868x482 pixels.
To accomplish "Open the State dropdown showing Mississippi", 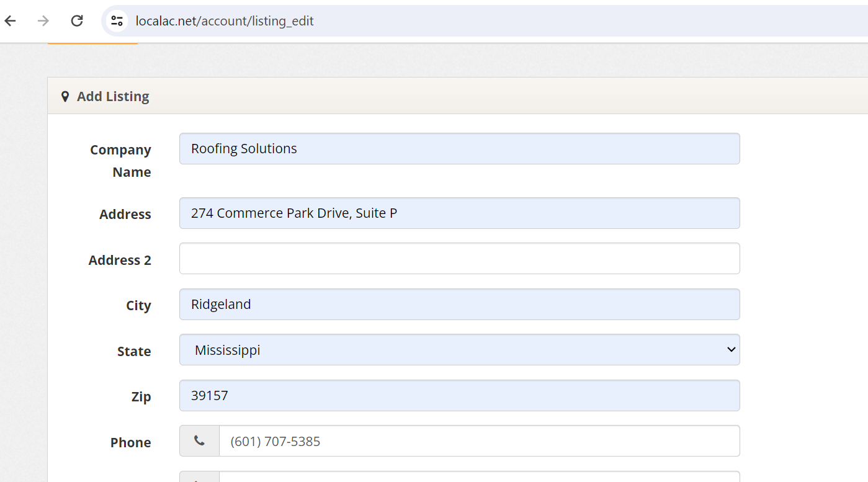I will [459, 350].
